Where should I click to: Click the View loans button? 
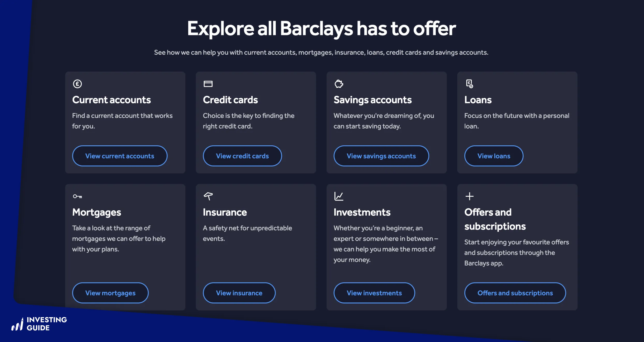click(x=494, y=156)
